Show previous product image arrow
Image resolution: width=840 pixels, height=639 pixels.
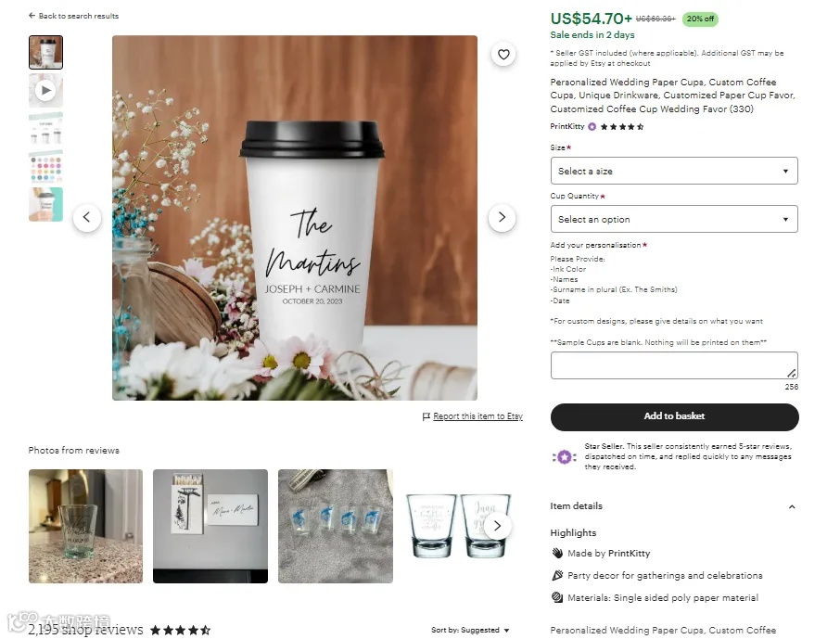click(x=87, y=218)
